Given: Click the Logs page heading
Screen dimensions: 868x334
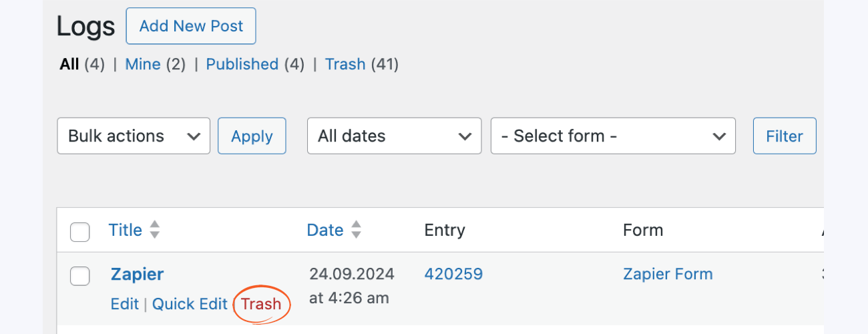Looking at the screenshot, I should 85,27.
